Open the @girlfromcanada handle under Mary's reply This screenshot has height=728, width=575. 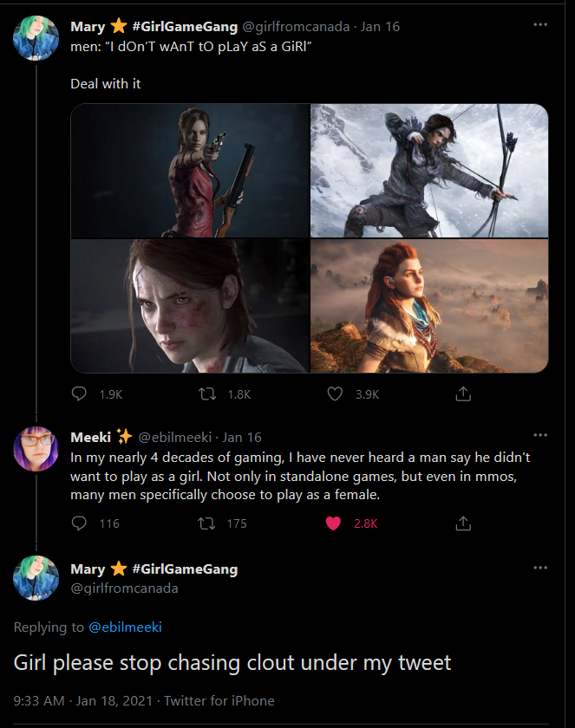124,588
